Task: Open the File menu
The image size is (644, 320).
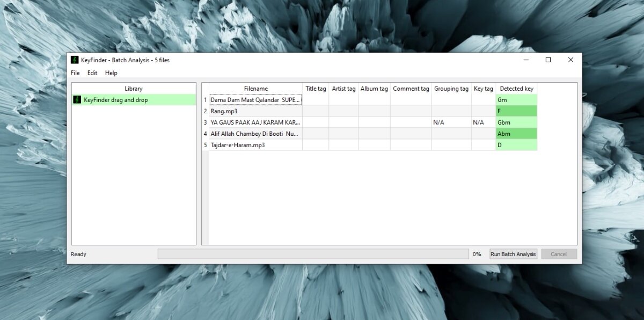Action: click(x=75, y=72)
